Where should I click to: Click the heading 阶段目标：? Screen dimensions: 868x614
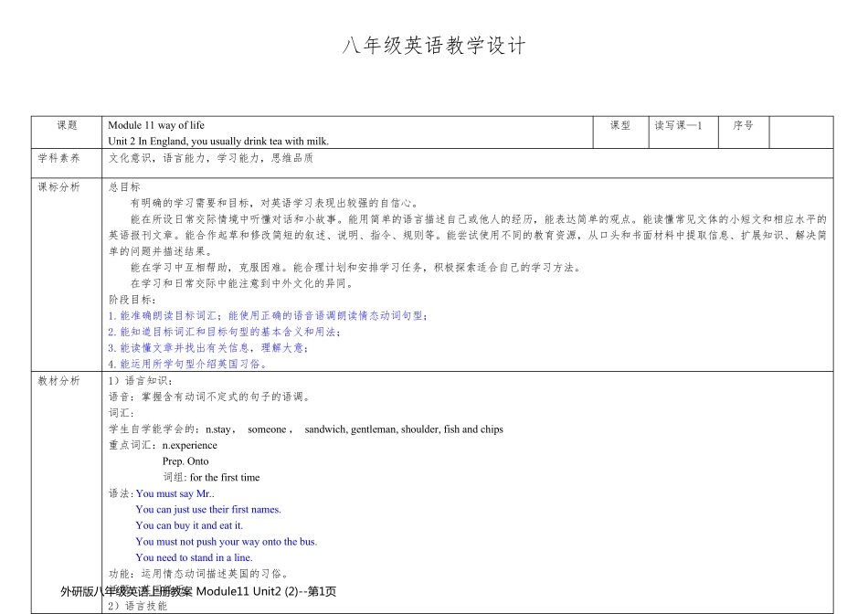coord(132,300)
